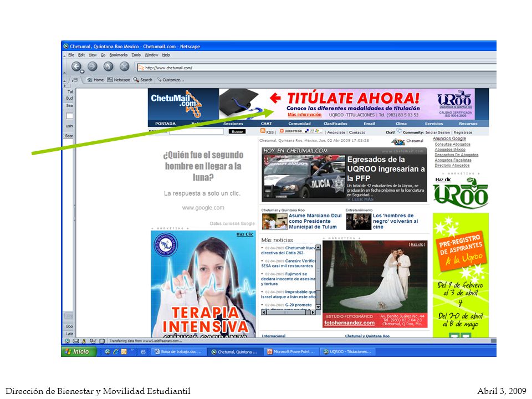The image size is (532, 399).
Task: Click the black Buscar button
Action: [237, 131]
